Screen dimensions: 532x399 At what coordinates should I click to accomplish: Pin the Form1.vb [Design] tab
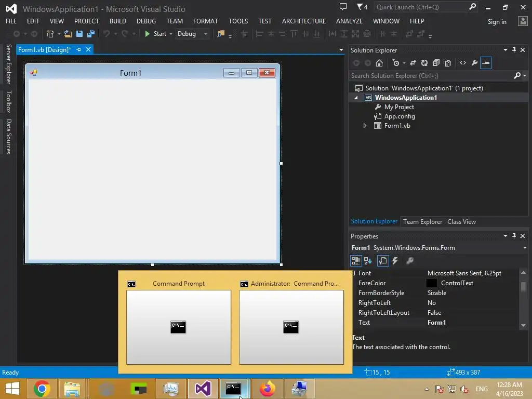79,49
